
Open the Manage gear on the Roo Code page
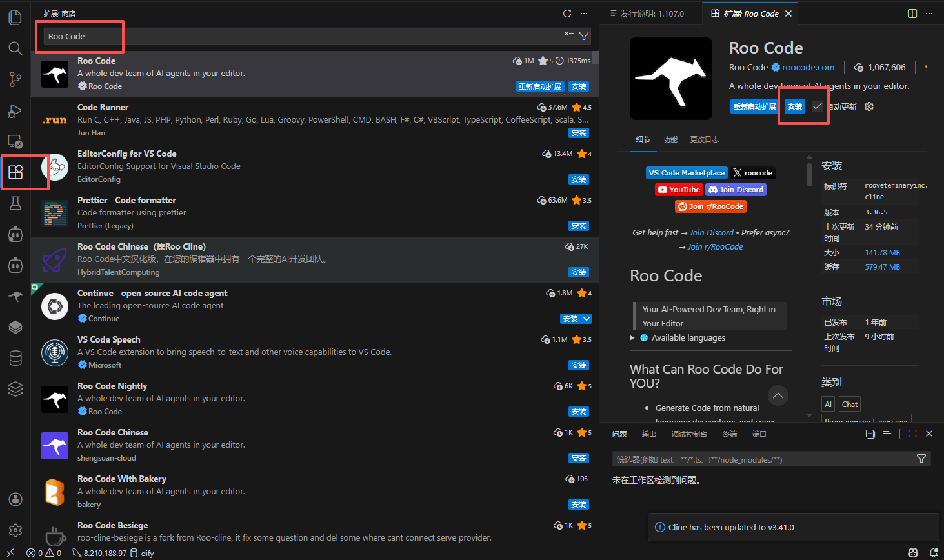pos(869,106)
